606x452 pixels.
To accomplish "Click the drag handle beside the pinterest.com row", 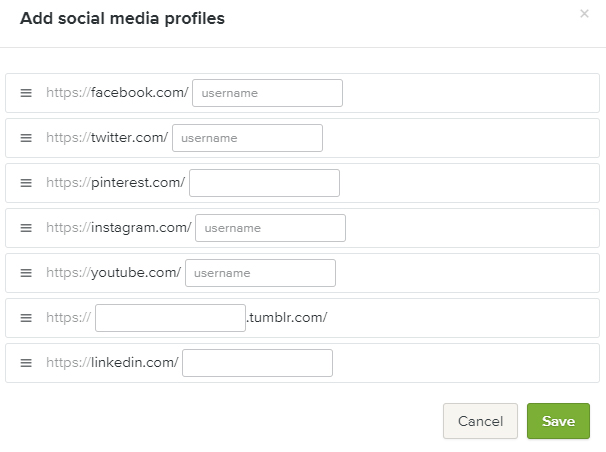I will pyautogui.click(x=26, y=183).
